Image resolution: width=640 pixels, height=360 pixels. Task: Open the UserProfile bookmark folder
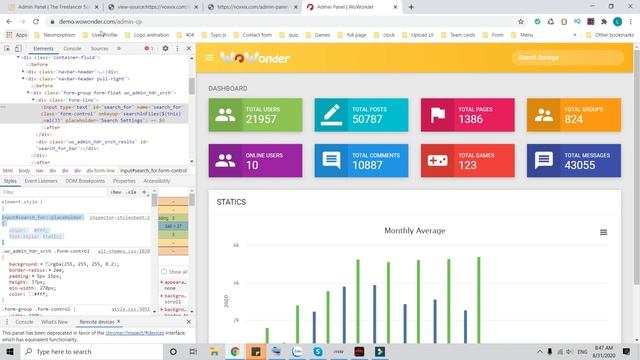[100, 35]
